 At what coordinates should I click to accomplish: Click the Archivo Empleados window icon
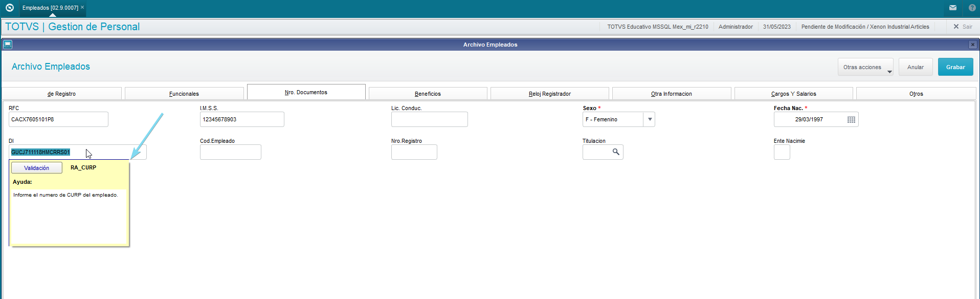point(8,45)
